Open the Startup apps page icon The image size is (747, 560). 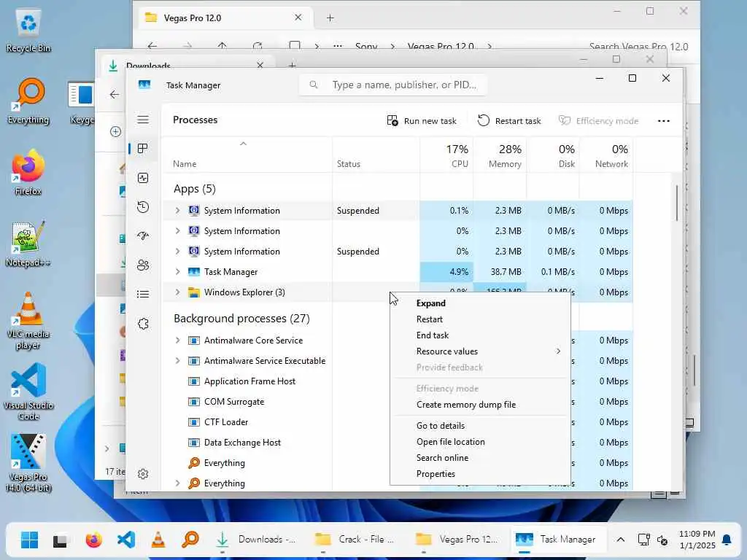click(x=143, y=236)
